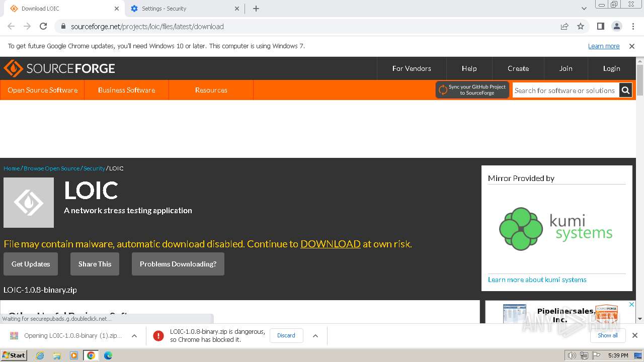Open Microsoft Edge from taskbar
Screen dimensions: 644x362
click(x=108, y=355)
